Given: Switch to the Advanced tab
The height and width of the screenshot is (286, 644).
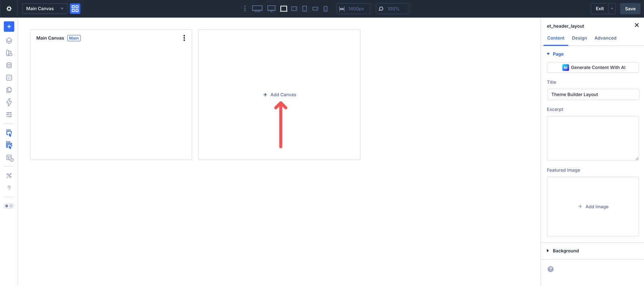Looking at the screenshot, I should (605, 38).
